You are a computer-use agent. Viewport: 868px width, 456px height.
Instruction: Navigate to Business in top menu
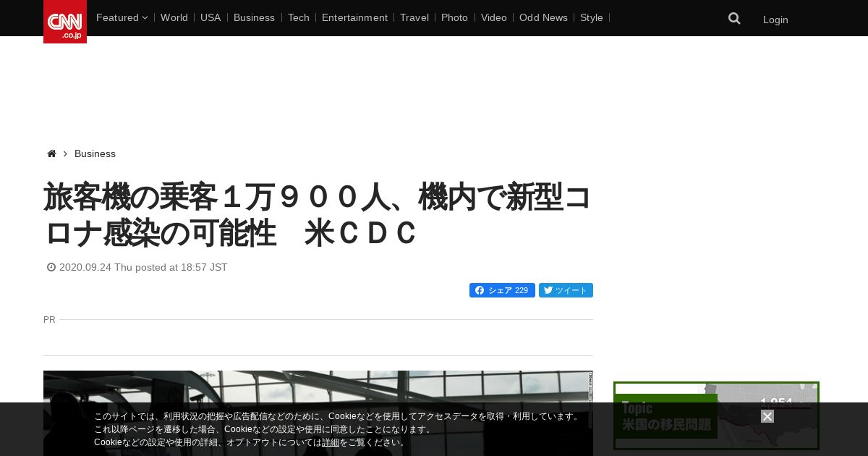pos(254,17)
